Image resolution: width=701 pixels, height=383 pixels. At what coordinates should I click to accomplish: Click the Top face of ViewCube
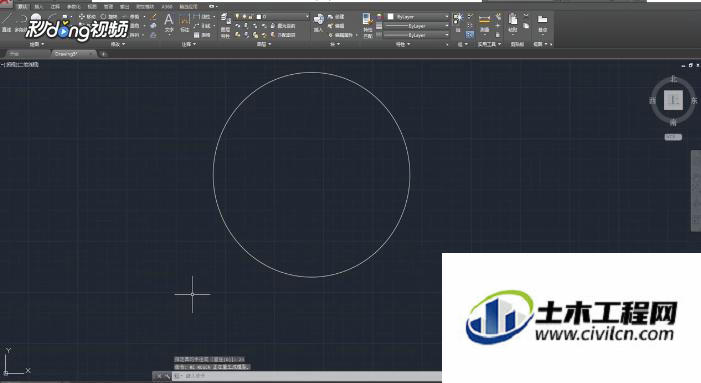[673, 100]
